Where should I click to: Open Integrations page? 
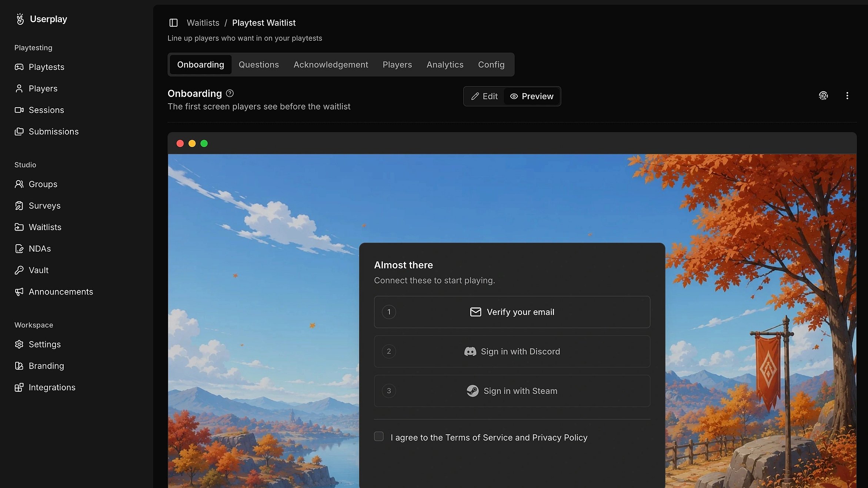pyautogui.click(x=45, y=387)
